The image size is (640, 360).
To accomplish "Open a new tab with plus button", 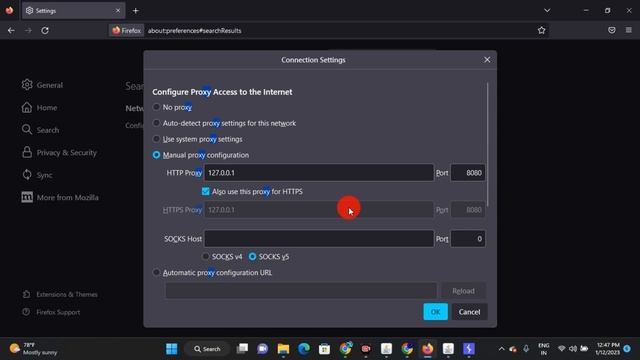I will (136, 11).
